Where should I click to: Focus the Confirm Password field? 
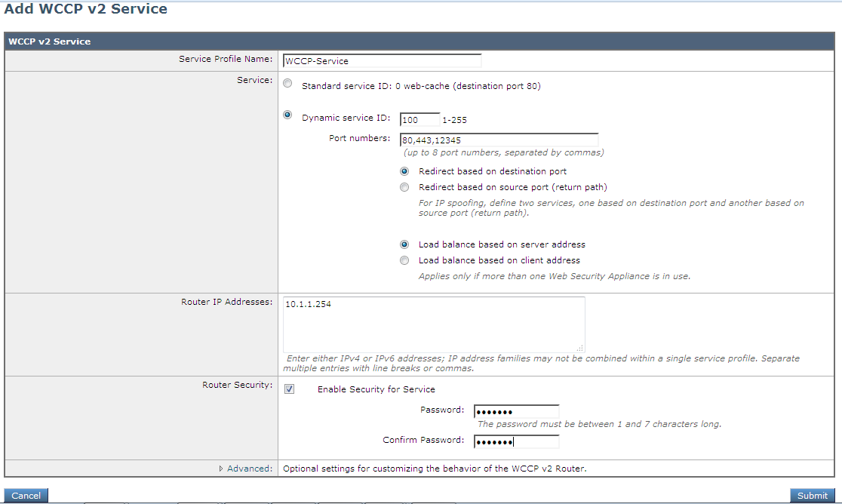516,441
